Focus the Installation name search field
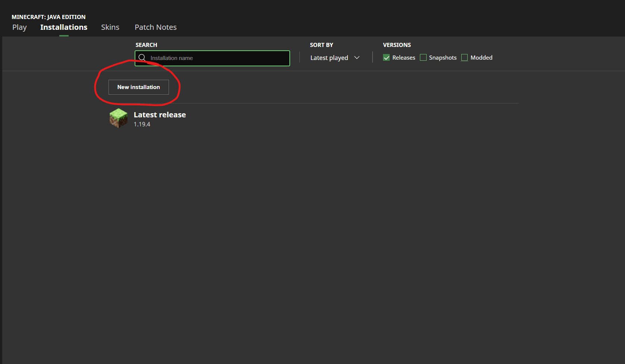The height and width of the screenshot is (364, 625). [x=212, y=58]
